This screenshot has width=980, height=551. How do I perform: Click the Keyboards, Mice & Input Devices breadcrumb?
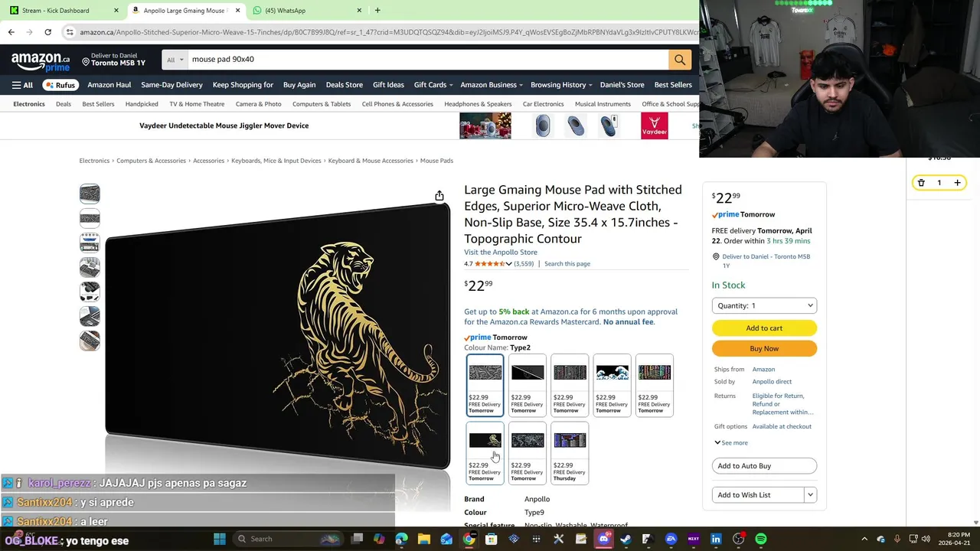pyautogui.click(x=276, y=161)
